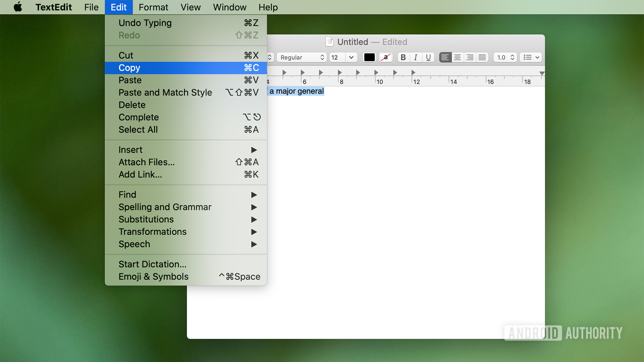Justify the text alignment
The height and width of the screenshot is (362, 644).
coord(482,57)
